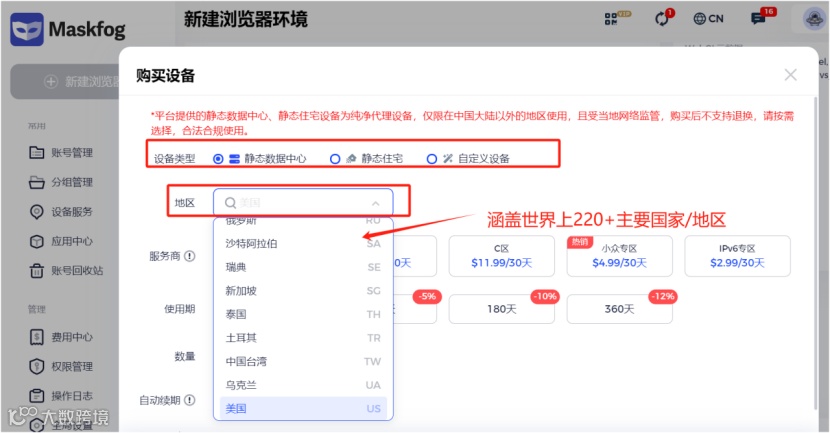This screenshot has height=433, width=830.
Task: Choose 中国台湾 TW from region list
Action: coord(303,362)
